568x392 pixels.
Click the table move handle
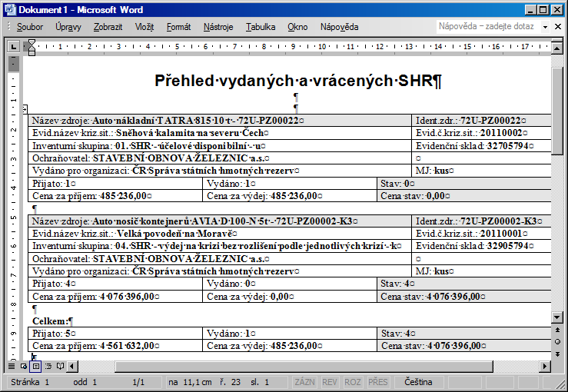25,108
